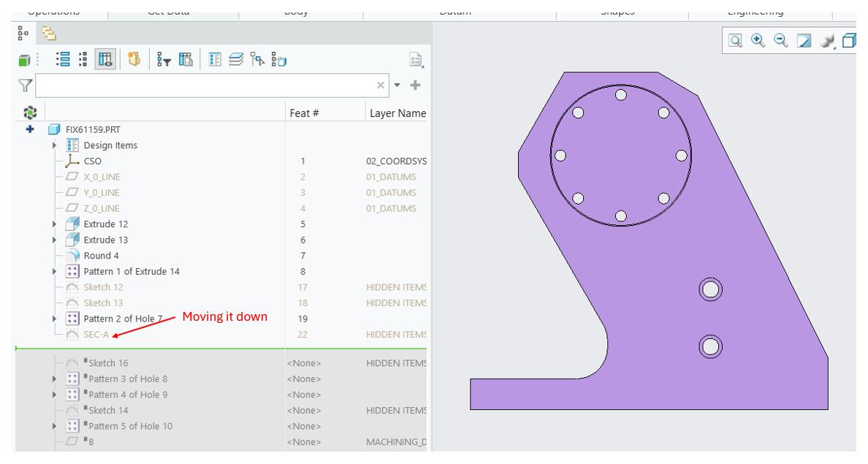The height and width of the screenshot is (464, 868).
Task: Expand the FIX61159.PRT tree node
Action: pyautogui.click(x=29, y=129)
